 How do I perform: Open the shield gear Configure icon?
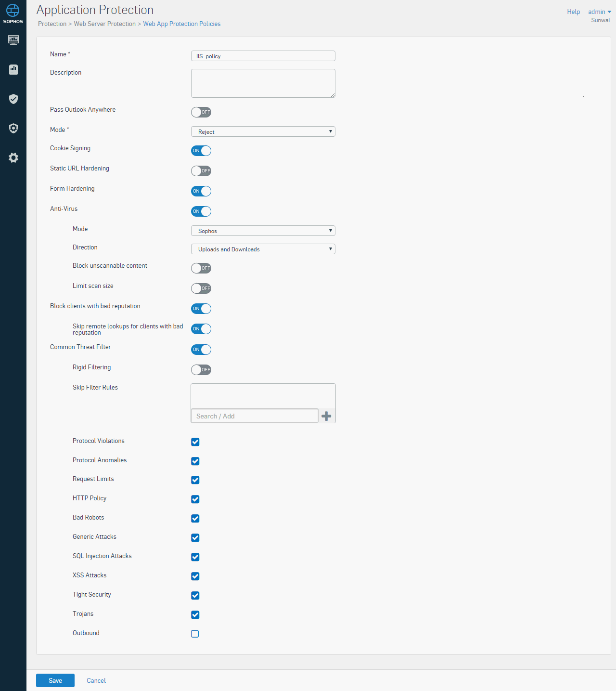tap(13, 128)
